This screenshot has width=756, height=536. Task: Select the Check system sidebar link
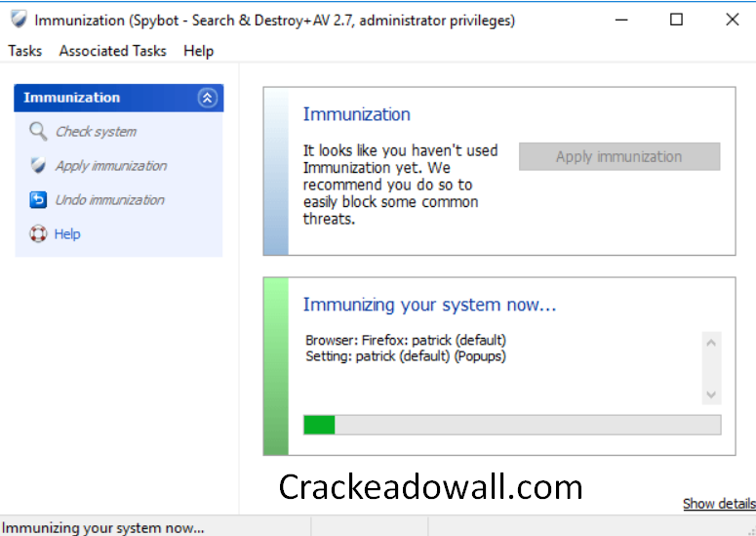(96, 132)
